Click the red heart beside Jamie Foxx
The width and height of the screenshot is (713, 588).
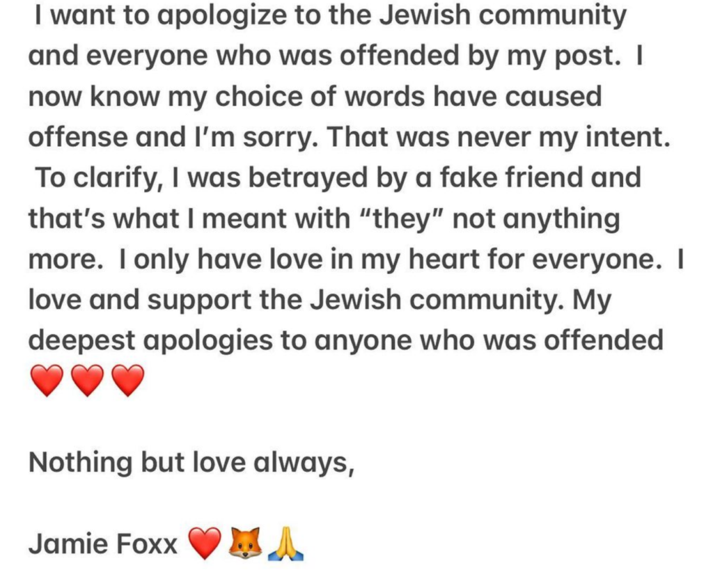point(205,544)
